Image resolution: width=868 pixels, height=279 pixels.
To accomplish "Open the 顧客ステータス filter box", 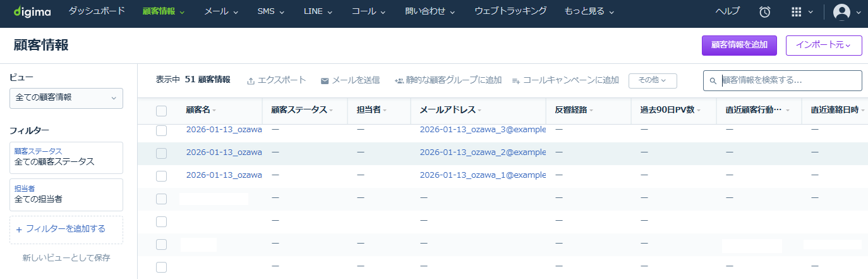I will tap(66, 158).
